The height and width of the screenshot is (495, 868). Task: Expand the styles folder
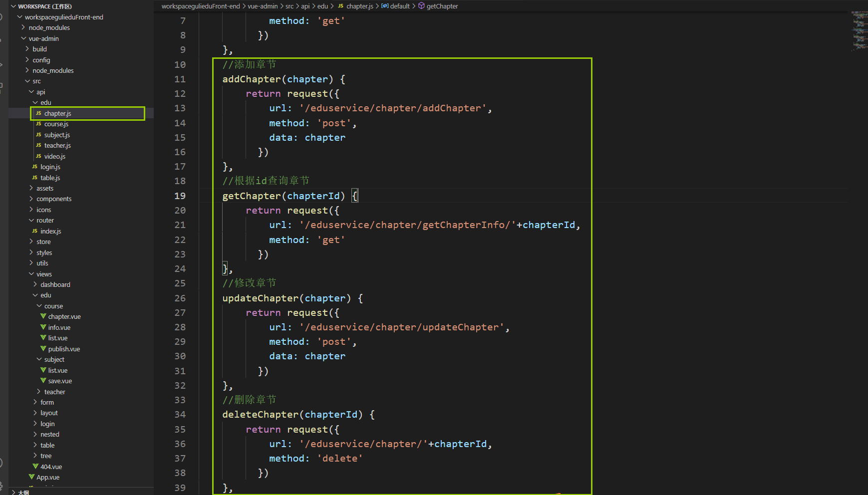(x=31, y=252)
